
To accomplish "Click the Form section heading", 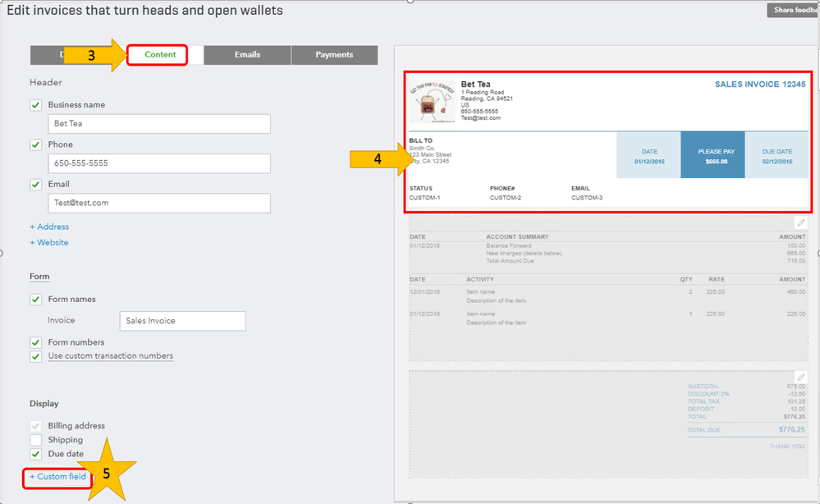I will point(39,277).
